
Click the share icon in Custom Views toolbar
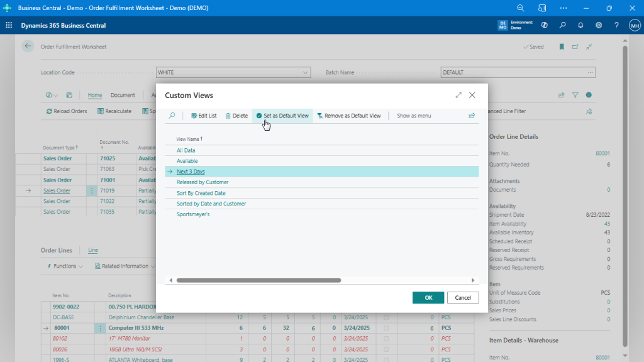pos(472,116)
